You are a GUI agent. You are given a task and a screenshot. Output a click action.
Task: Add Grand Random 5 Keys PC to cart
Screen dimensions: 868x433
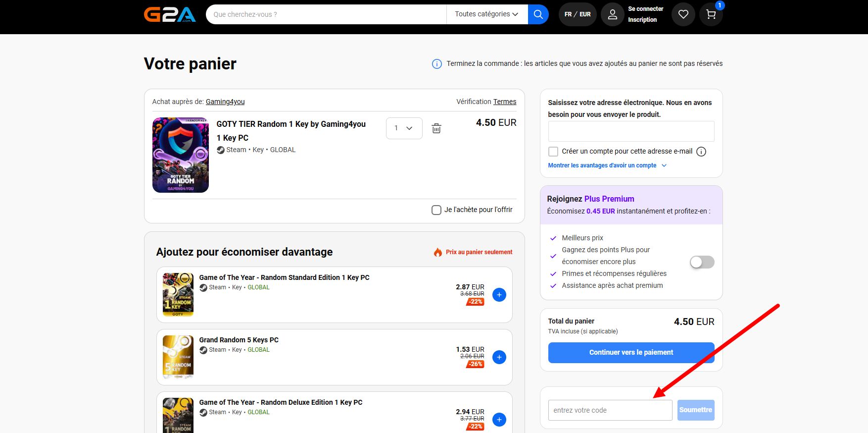pyautogui.click(x=499, y=357)
